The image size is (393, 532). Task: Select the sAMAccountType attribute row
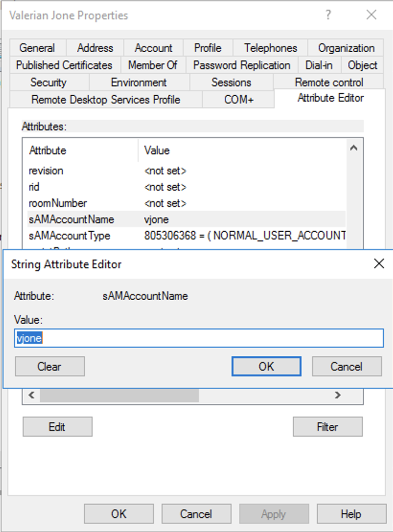(x=186, y=236)
